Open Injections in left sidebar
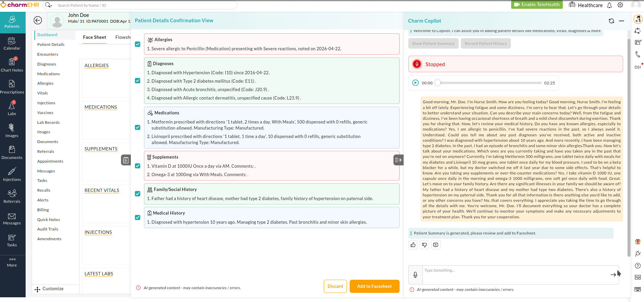The width and height of the screenshot is (644, 302). (x=12, y=175)
